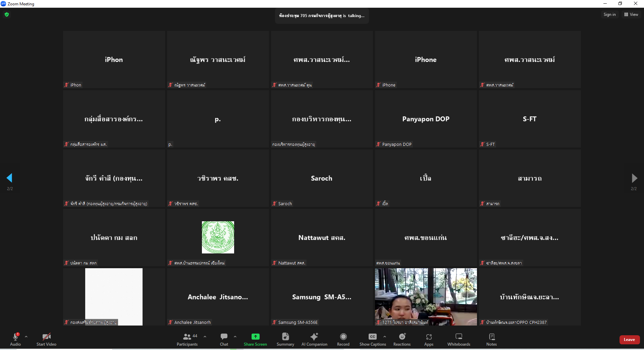Screen dimensions: 644x350
Task: Click the green Share Screen button
Action: coord(255,339)
